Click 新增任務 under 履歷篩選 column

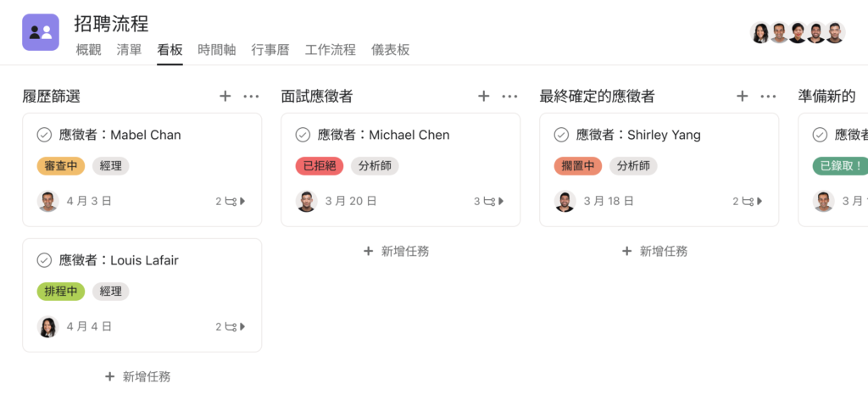138,377
